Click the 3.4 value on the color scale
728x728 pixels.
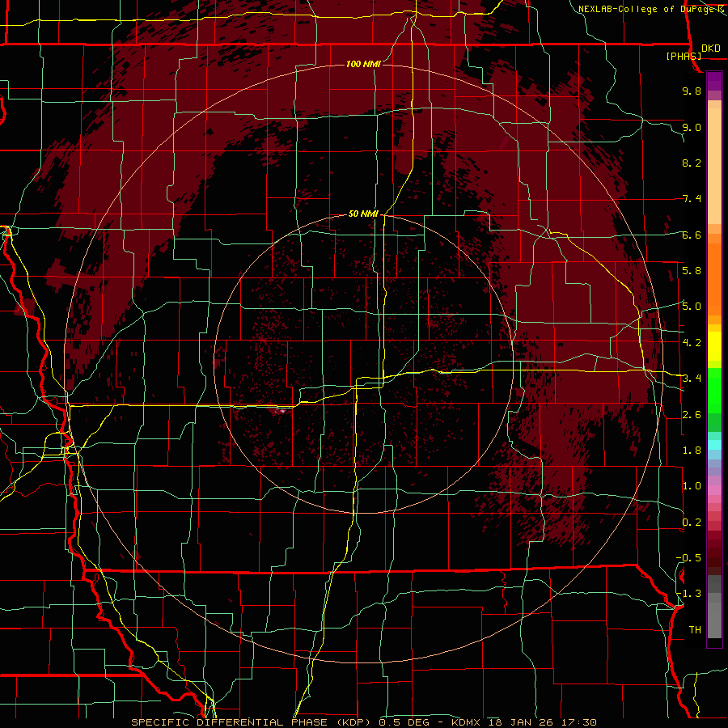pos(692,378)
